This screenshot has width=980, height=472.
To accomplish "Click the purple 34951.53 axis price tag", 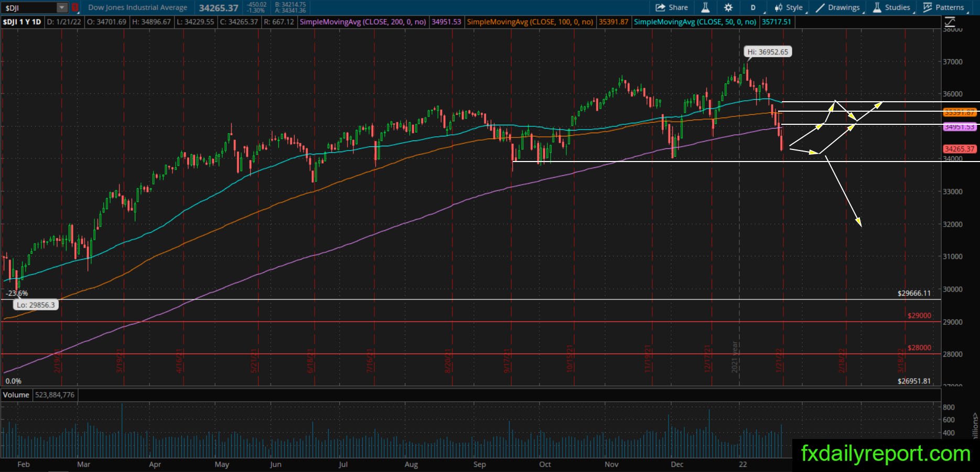I will click(960, 127).
